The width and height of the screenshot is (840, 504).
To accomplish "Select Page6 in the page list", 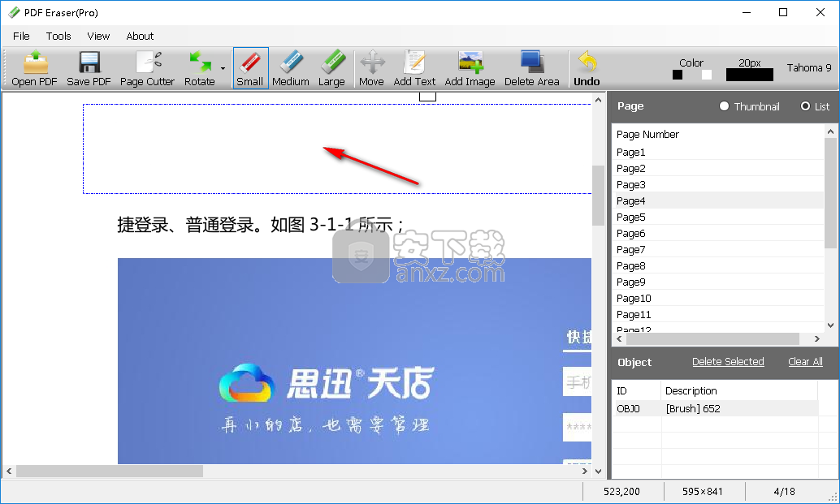I will point(717,233).
